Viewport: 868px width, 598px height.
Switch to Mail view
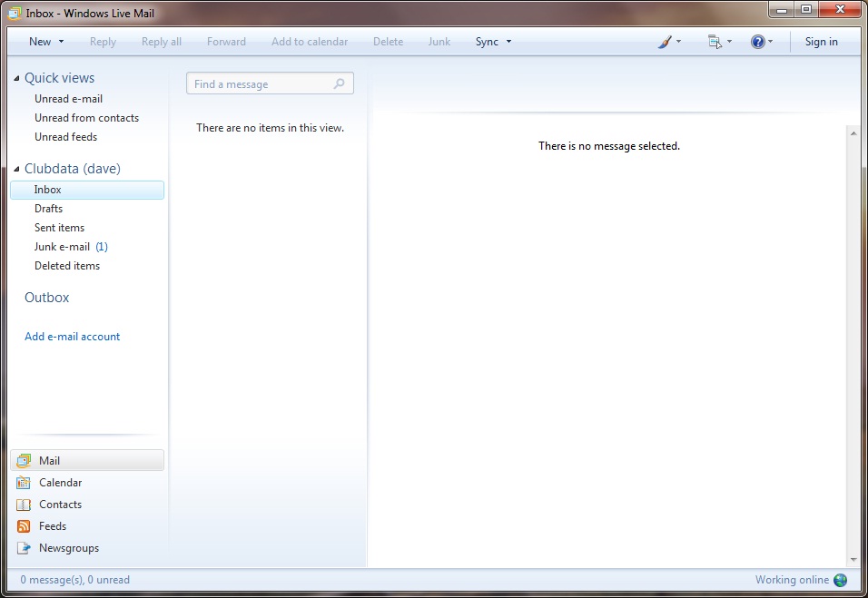[87, 460]
